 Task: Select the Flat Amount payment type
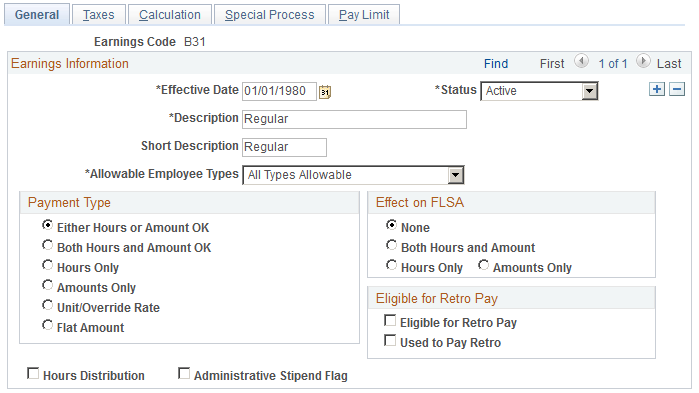tap(47, 325)
